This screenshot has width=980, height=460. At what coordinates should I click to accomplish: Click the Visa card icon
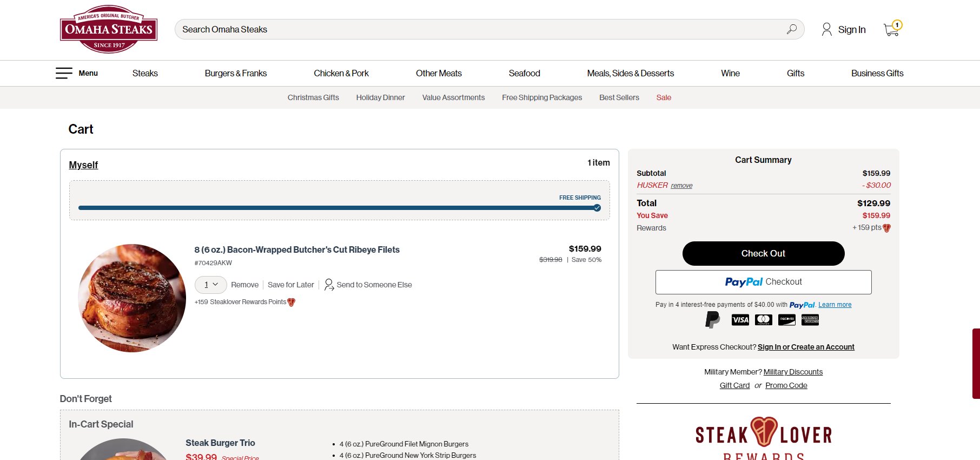point(740,320)
